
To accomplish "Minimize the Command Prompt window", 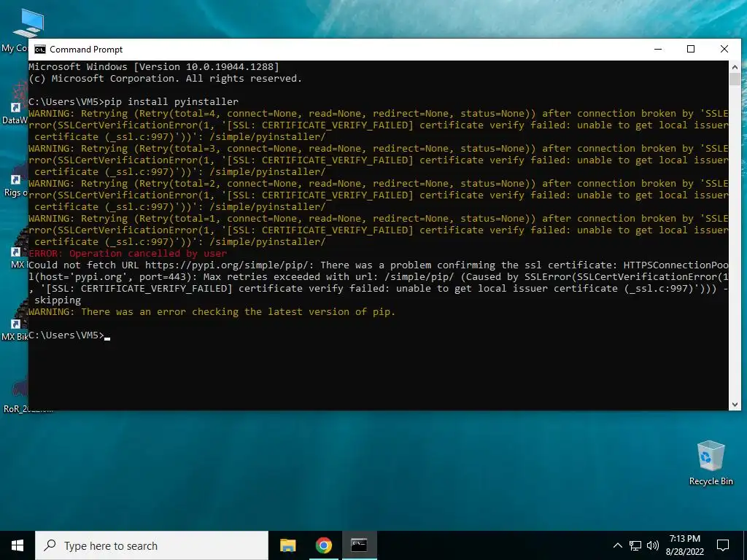I will pyautogui.click(x=658, y=49).
